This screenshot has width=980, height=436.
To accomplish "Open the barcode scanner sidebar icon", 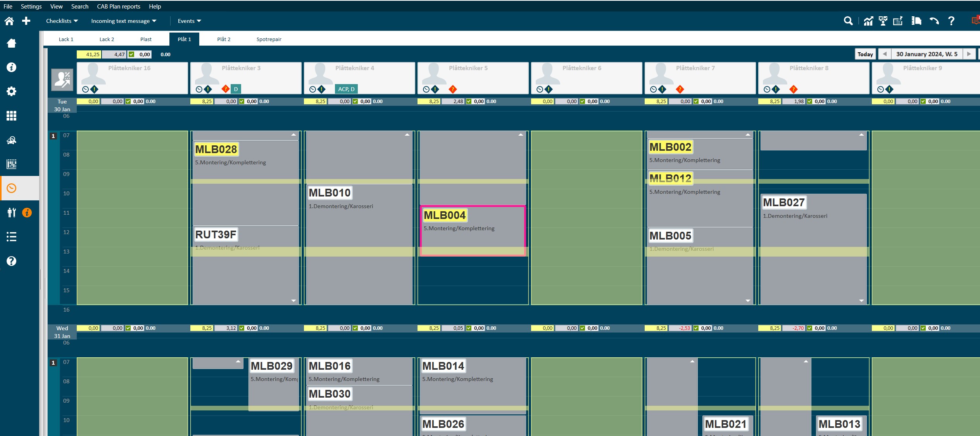I will 11,164.
